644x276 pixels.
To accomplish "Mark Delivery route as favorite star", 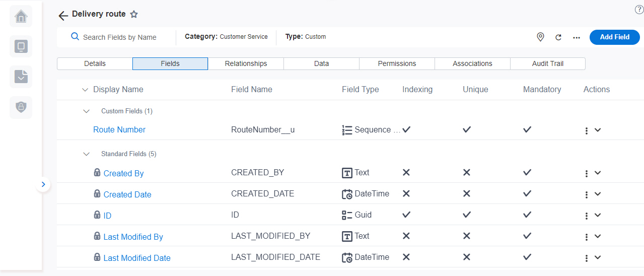I will pos(134,15).
